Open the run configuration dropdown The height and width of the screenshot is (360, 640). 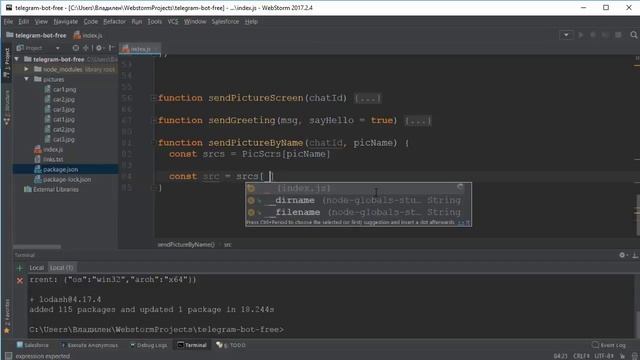pyautogui.click(x=566, y=35)
